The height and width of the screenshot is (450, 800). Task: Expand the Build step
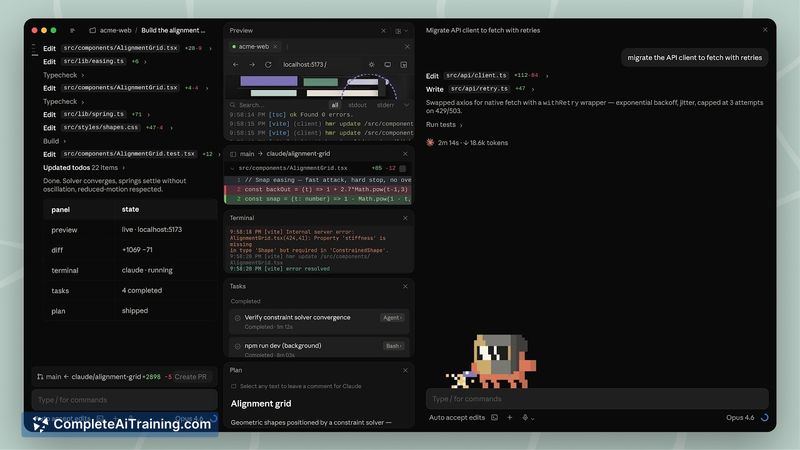point(65,141)
